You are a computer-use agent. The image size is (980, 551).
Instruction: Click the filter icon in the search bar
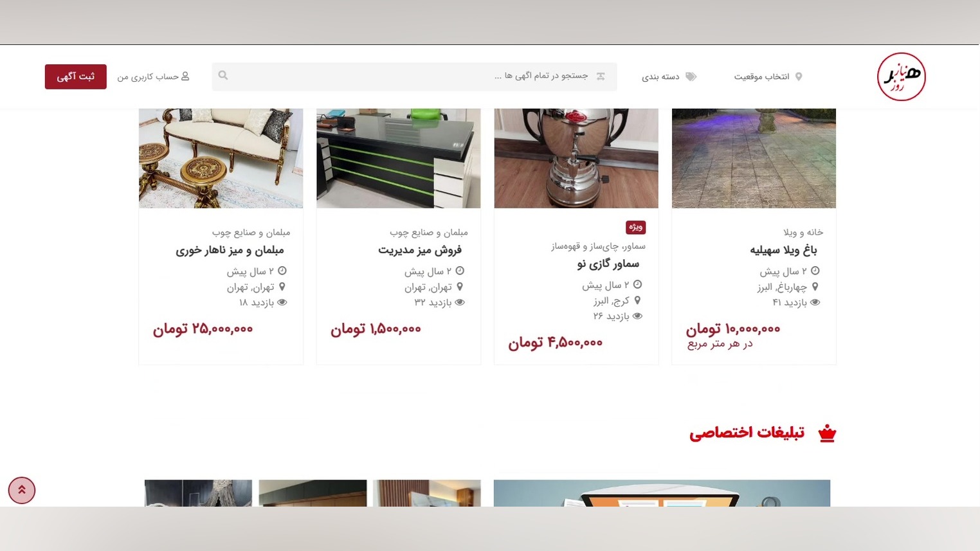601,76
